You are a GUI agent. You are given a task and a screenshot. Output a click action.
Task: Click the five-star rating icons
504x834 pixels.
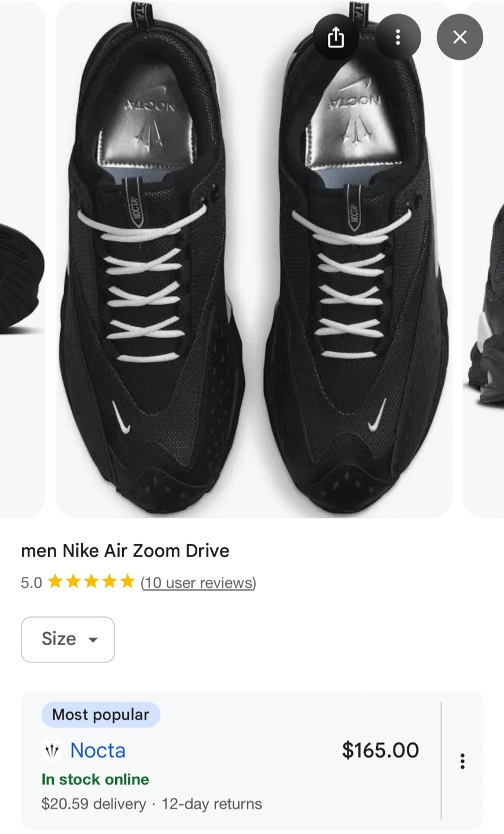(91, 581)
